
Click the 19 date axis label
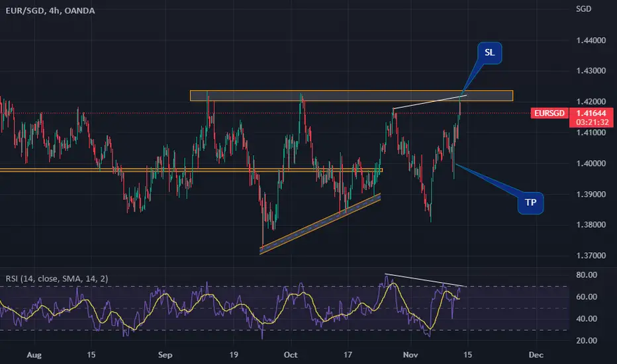(x=234, y=355)
